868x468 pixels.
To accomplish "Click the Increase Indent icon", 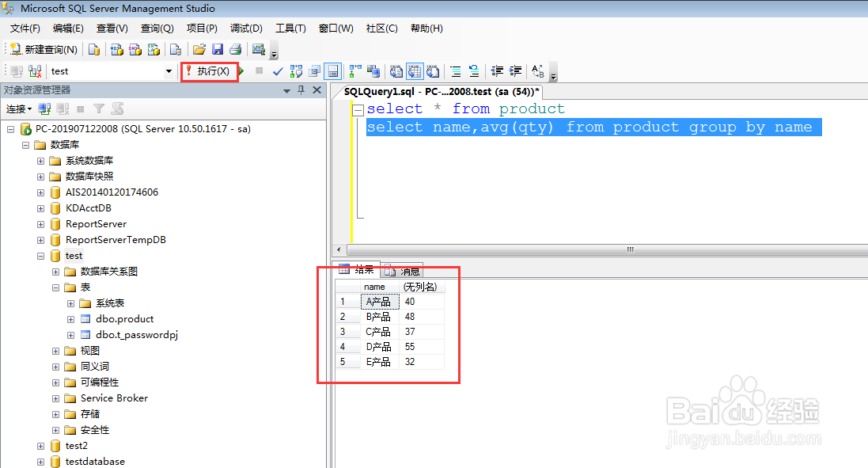I will tap(515, 71).
